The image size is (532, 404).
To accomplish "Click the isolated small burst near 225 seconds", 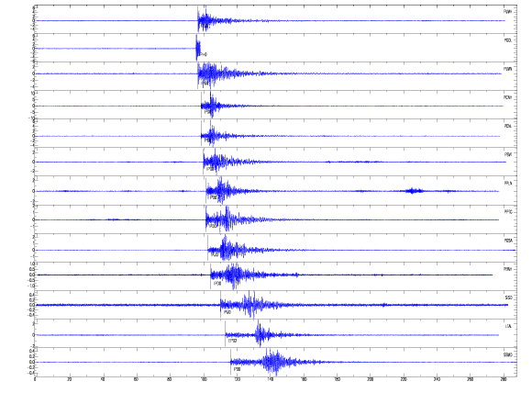I will pos(414,191).
